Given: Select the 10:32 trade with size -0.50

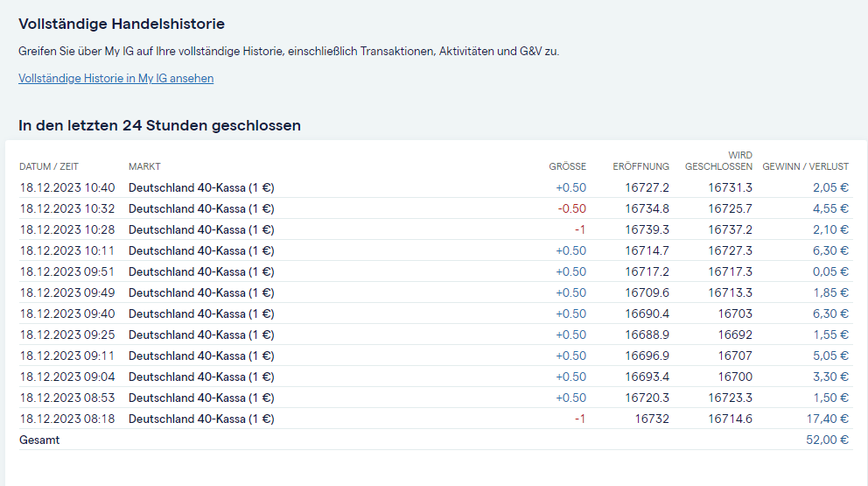Looking at the screenshot, I should [x=67, y=208].
